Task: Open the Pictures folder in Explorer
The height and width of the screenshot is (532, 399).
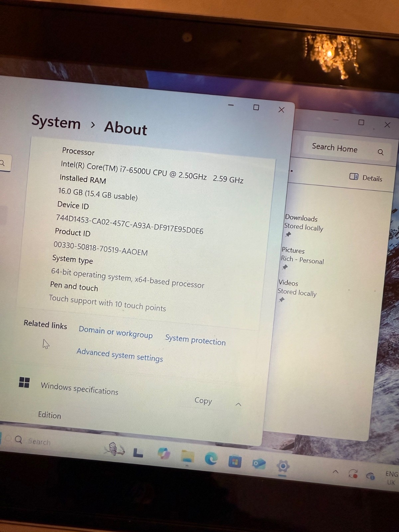Action: point(293,250)
